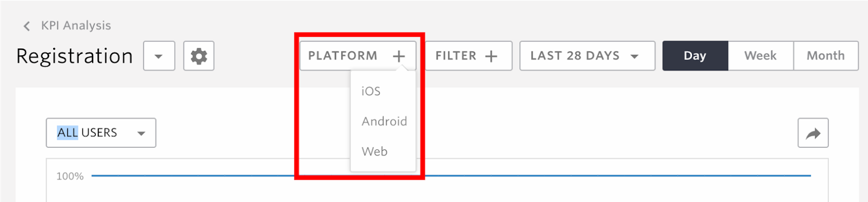
Task: Click the share arrow icon button
Action: pos(813,133)
